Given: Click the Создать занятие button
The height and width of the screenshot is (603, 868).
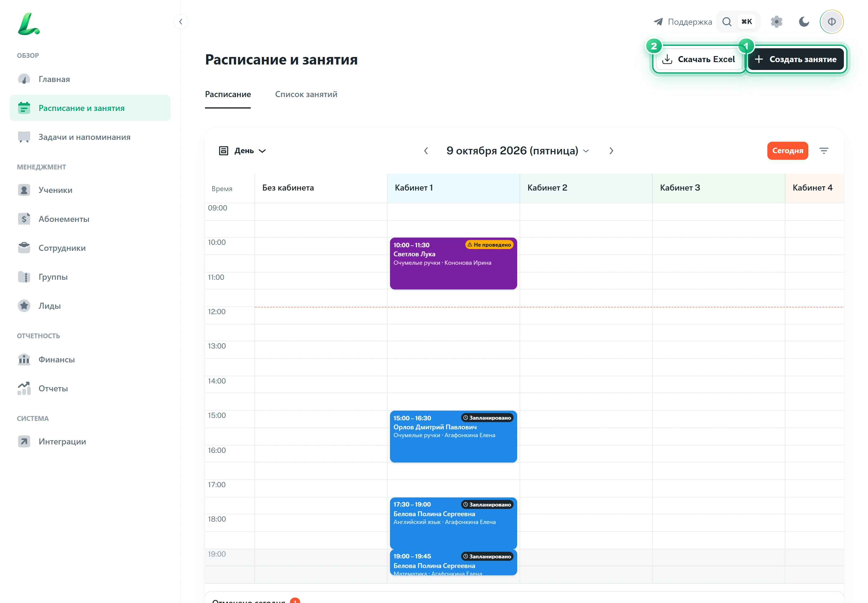Looking at the screenshot, I should click(x=796, y=59).
